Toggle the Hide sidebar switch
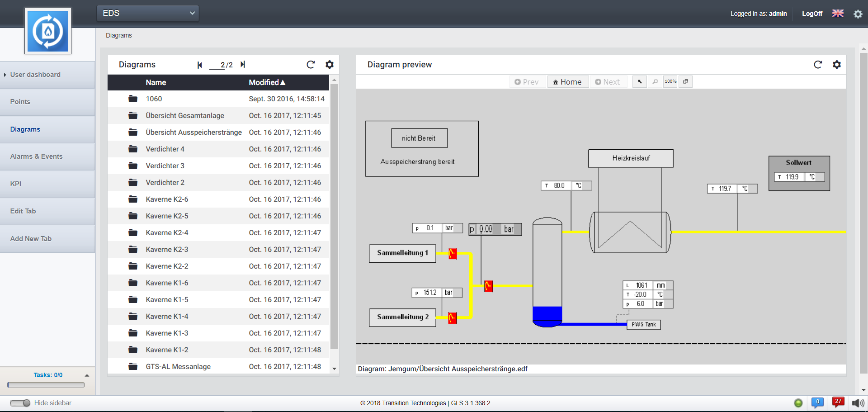Viewport: 868px width, 412px height. (20, 403)
